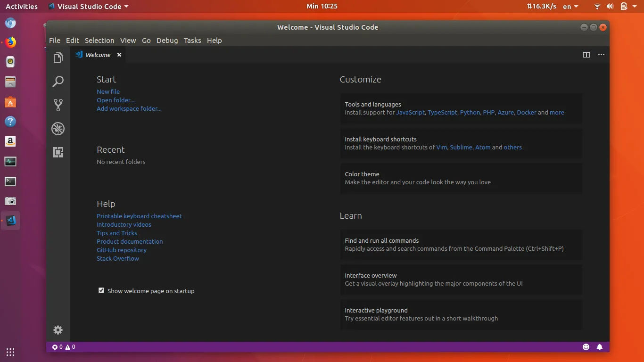The height and width of the screenshot is (362, 644).
Task: Open Tips and Tricks link
Action: (117, 233)
